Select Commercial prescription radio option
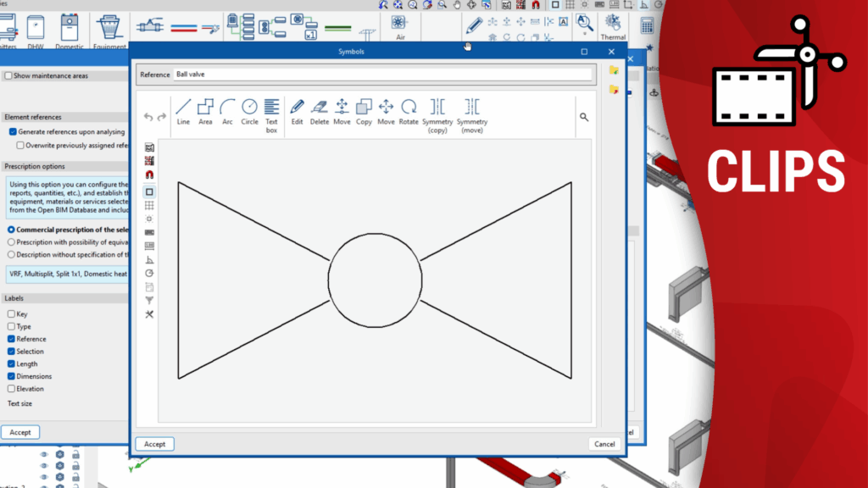868x488 pixels. point(11,230)
